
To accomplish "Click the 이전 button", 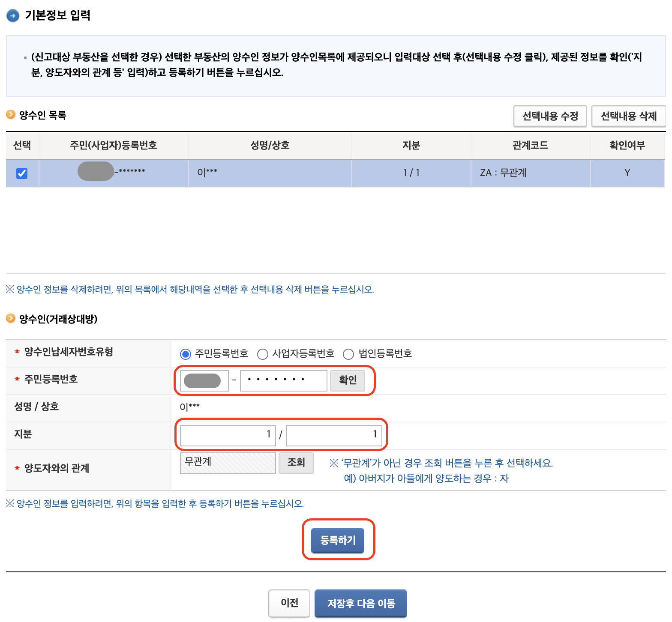I will (x=289, y=603).
